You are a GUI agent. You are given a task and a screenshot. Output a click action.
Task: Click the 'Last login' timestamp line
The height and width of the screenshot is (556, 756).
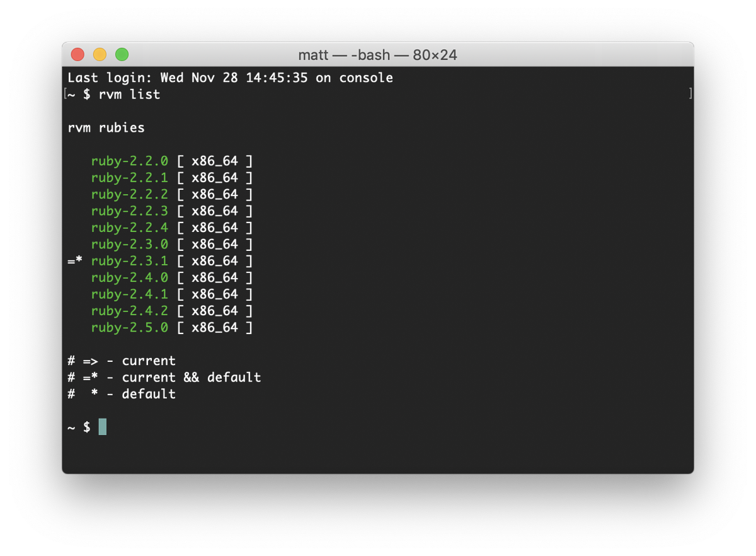pyautogui.click(x=230, y=78)
